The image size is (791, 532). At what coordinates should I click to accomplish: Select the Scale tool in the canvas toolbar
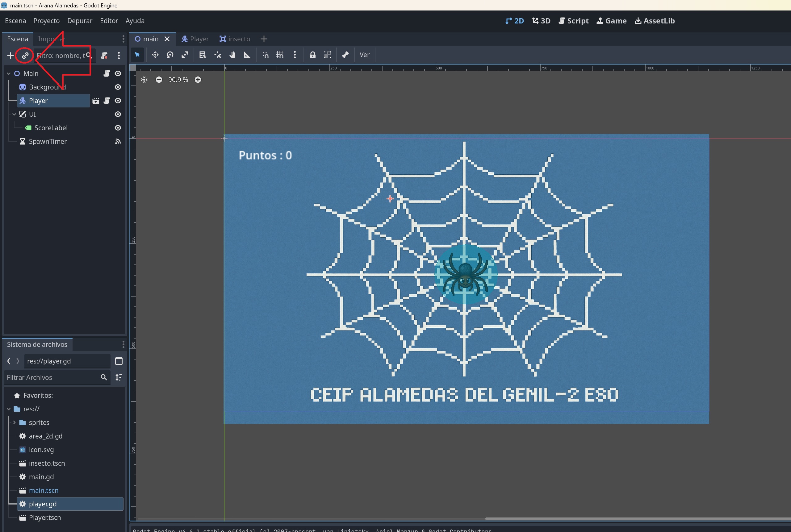pos(185,55)
